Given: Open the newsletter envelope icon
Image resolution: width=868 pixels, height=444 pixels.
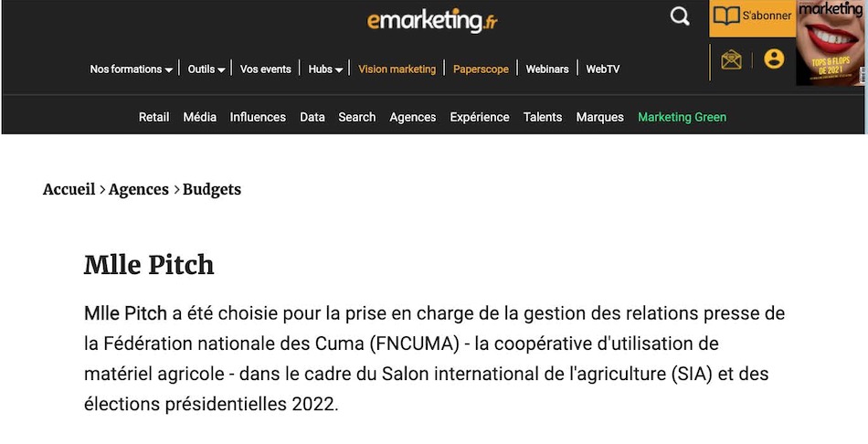Looking at the screenshot, I should pyautogui.click(x=731, y=59).
